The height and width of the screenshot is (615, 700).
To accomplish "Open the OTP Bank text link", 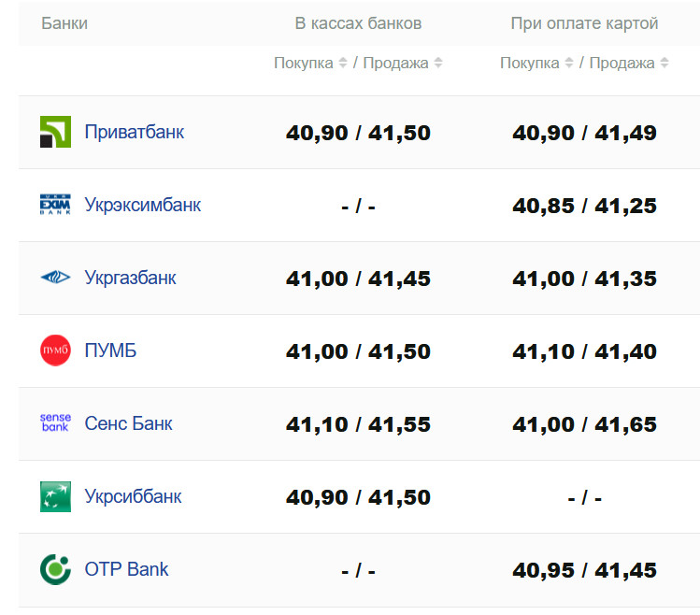I will point(126,569).
